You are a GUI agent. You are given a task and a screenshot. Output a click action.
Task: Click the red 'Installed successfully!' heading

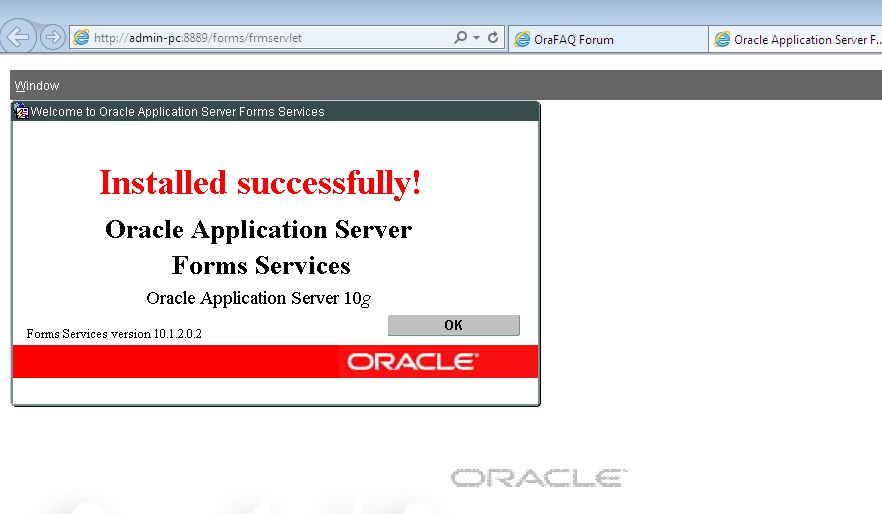coord(260,183)
